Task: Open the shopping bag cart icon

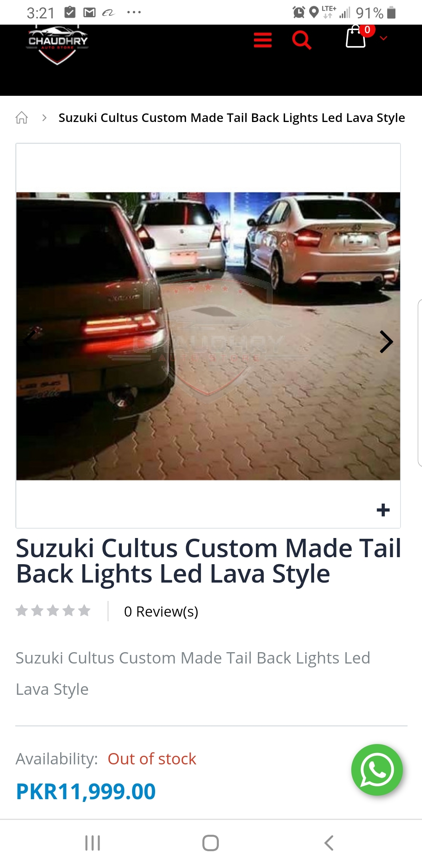Action: pyautogui.click(x=356, y=37)
